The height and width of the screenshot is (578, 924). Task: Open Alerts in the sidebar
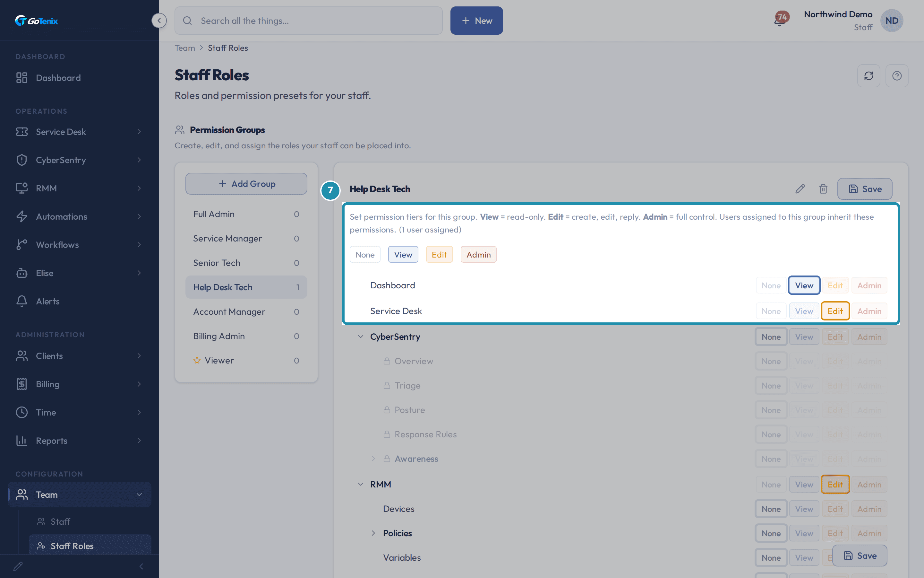(x=80, y=301)
